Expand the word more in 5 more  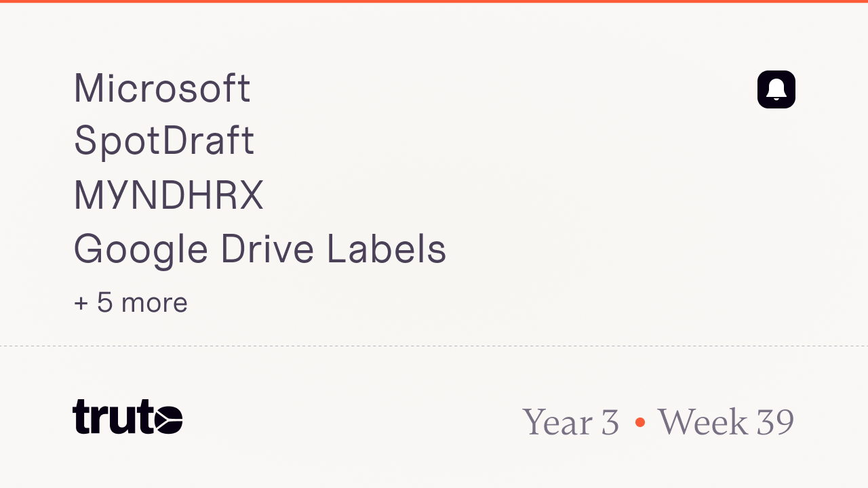(x=154, y=303)
